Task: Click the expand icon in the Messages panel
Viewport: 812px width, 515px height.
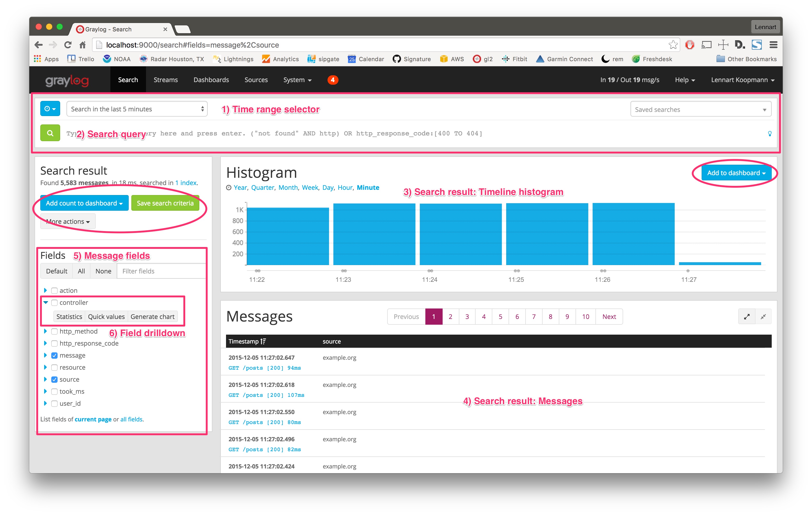Action: [x=747, y=317]
